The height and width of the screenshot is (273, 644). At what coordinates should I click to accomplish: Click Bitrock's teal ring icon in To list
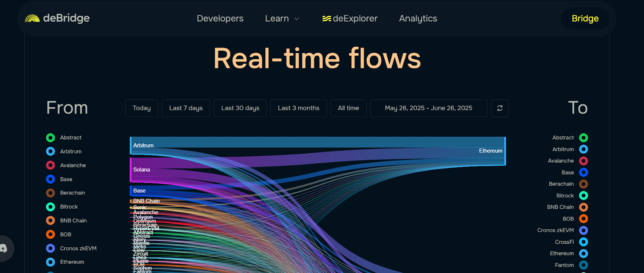coord(584,196)
